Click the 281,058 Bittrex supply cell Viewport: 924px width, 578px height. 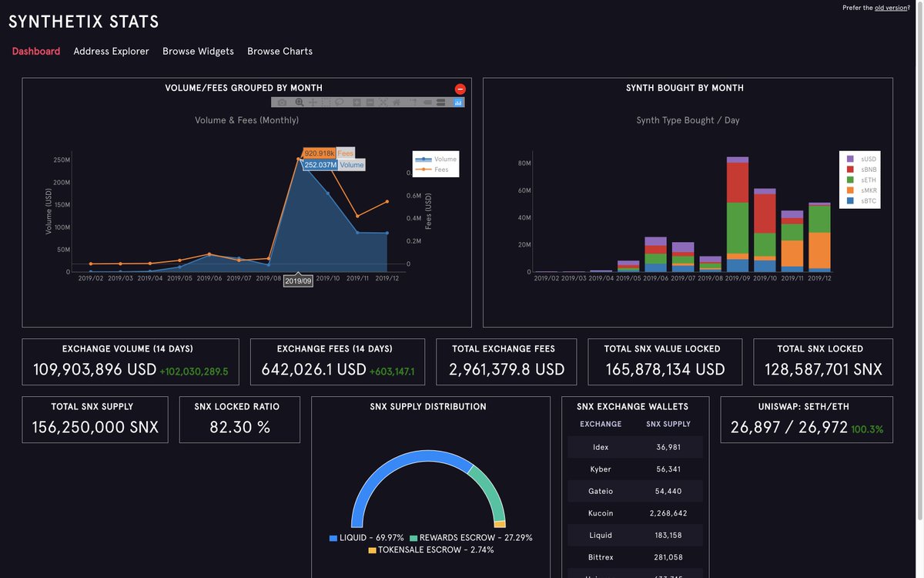point(668,557)
